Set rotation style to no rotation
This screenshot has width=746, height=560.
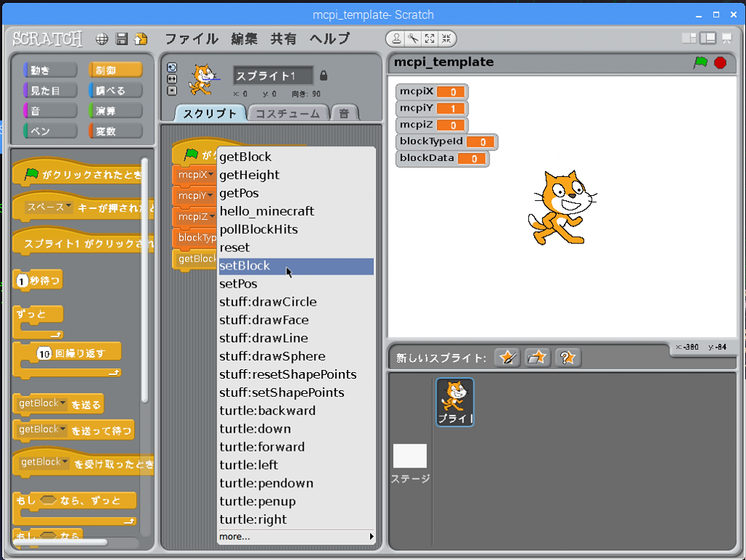coord(172,90)
